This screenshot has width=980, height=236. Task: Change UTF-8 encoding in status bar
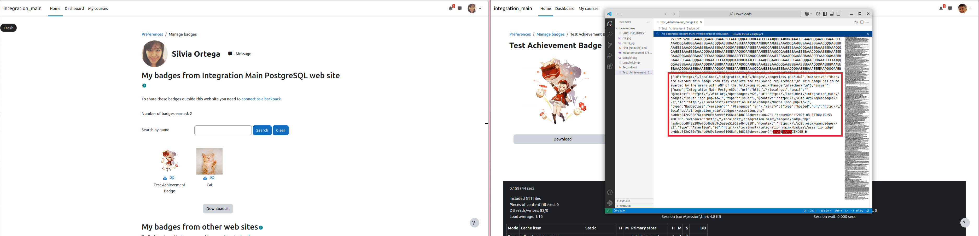pos(838,210)
